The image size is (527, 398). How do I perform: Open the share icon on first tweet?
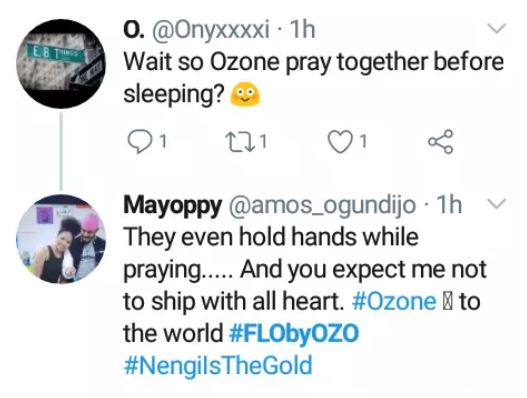pos(441,142)
